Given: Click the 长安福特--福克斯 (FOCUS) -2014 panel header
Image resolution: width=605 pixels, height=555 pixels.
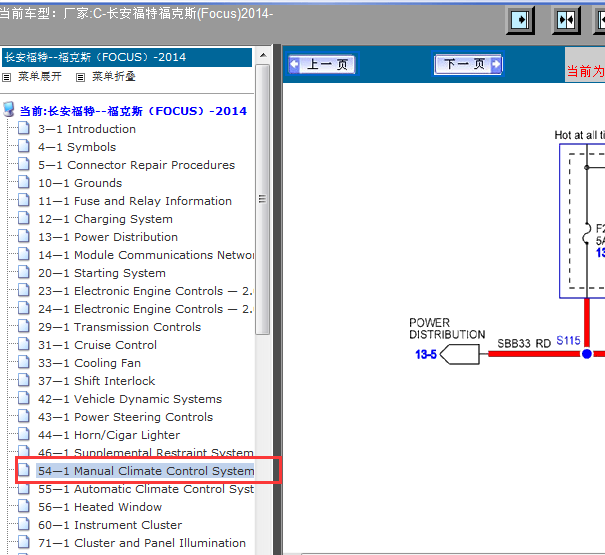Looking at the screenshot, I should 127,58.
